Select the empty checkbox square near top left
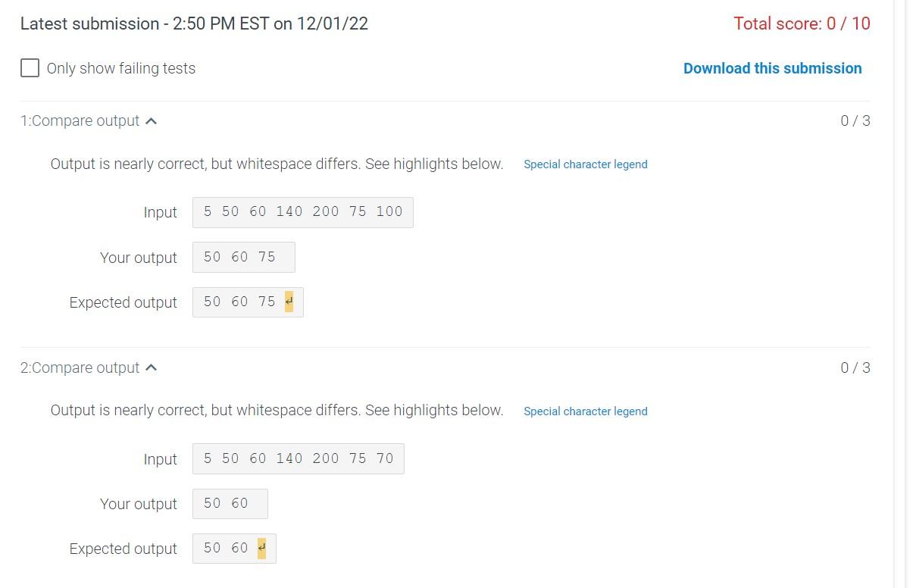913x588 pixels. point(30,67)
